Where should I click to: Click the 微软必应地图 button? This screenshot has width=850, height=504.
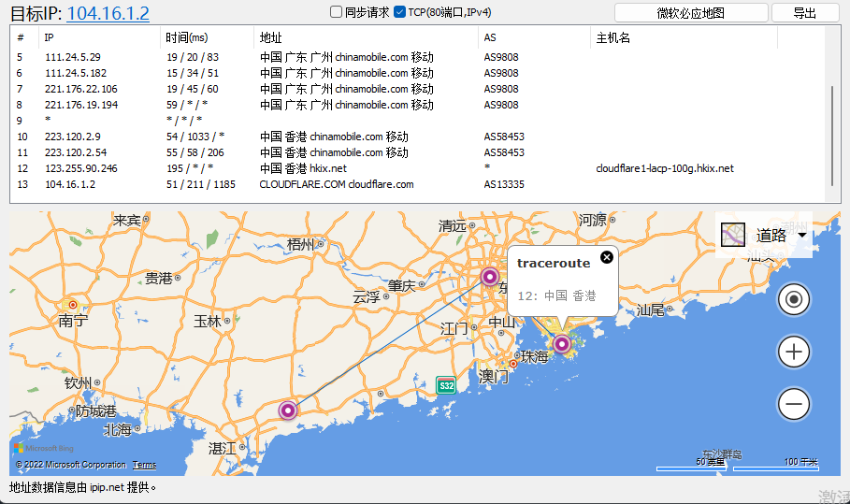click(x=691, y=13)
